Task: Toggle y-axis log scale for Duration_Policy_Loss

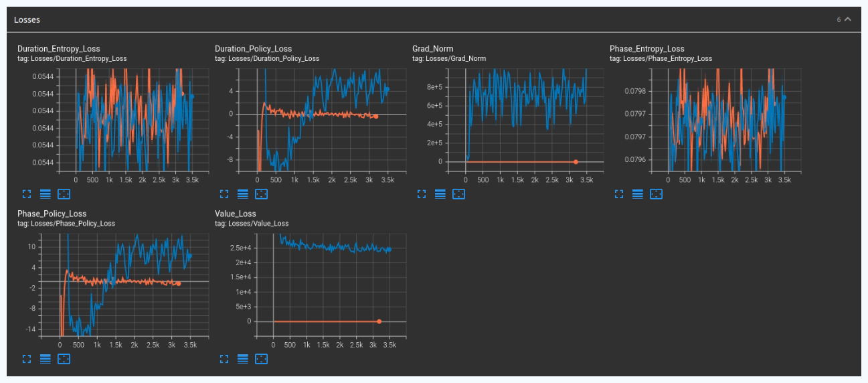Action: tap(243, 194)
